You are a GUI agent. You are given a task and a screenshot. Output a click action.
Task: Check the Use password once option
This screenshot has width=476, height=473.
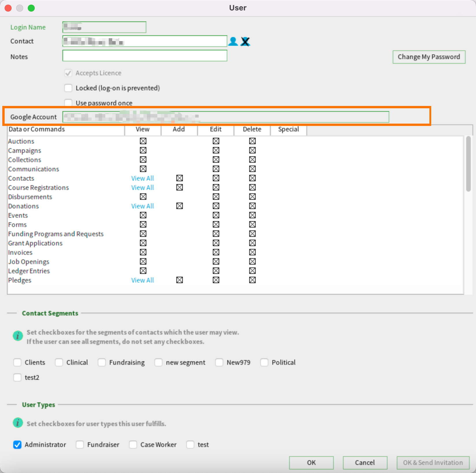click(x=68, y=103)
